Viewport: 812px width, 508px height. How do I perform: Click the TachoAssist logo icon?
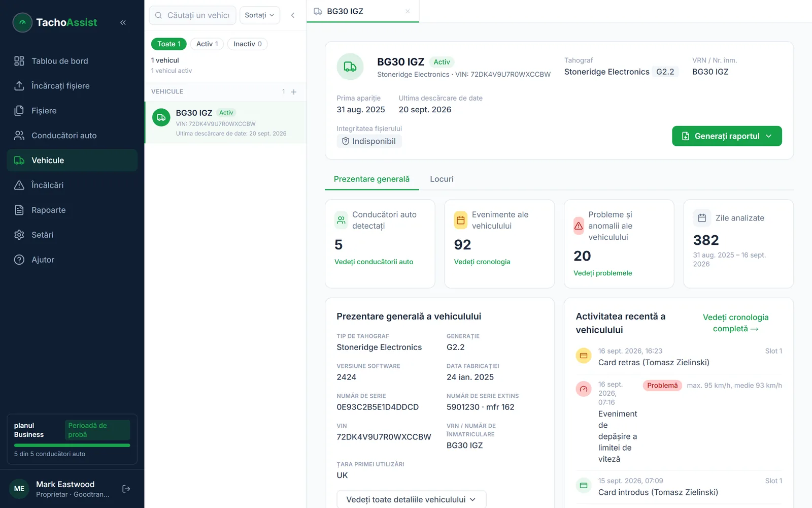coord(22,22)
